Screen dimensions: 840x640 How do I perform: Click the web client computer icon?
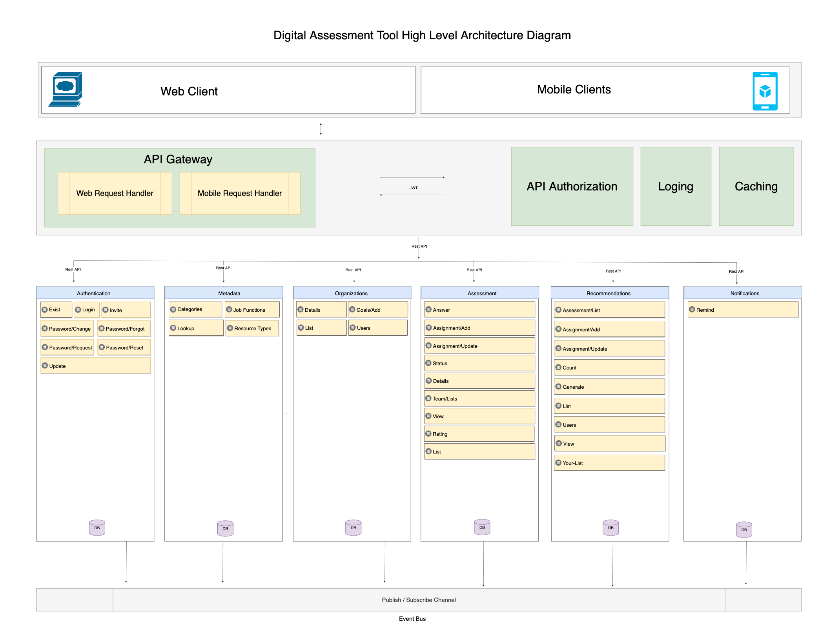(x=65, y=90)
